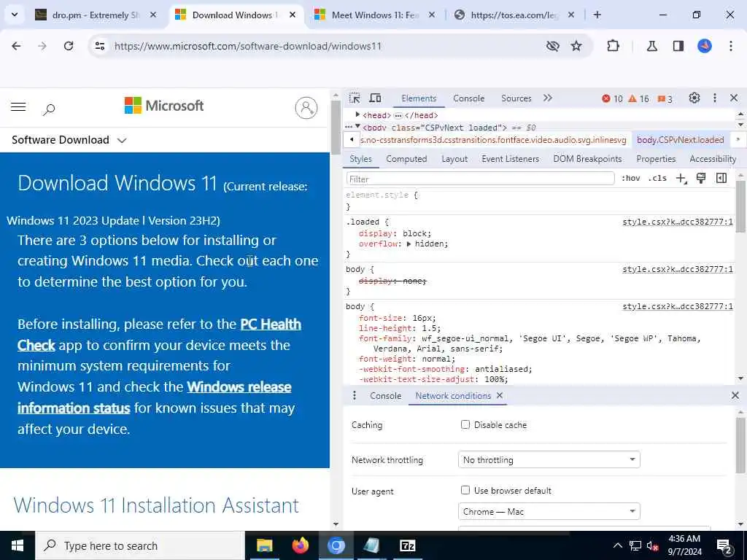The height and width of the screenshot is (560, 747).
Task: Open the Layout tab
Action: click(x=454, y=158)
